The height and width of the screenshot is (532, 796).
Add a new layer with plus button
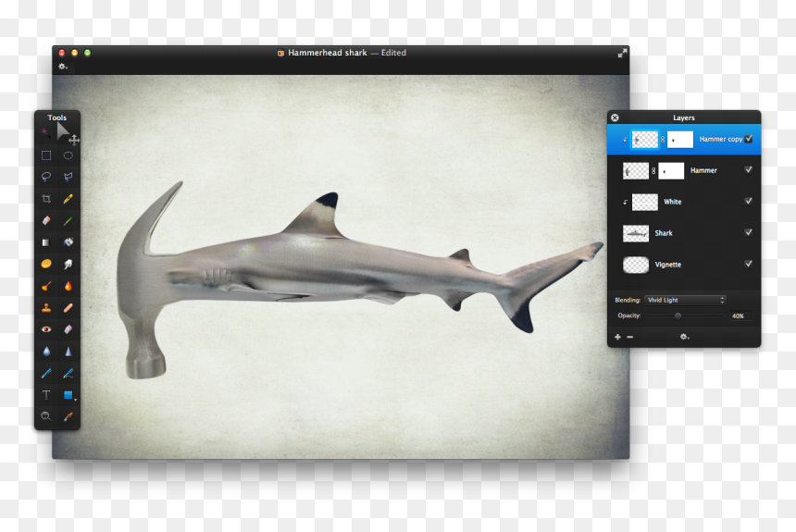click(x=617, y=337)
